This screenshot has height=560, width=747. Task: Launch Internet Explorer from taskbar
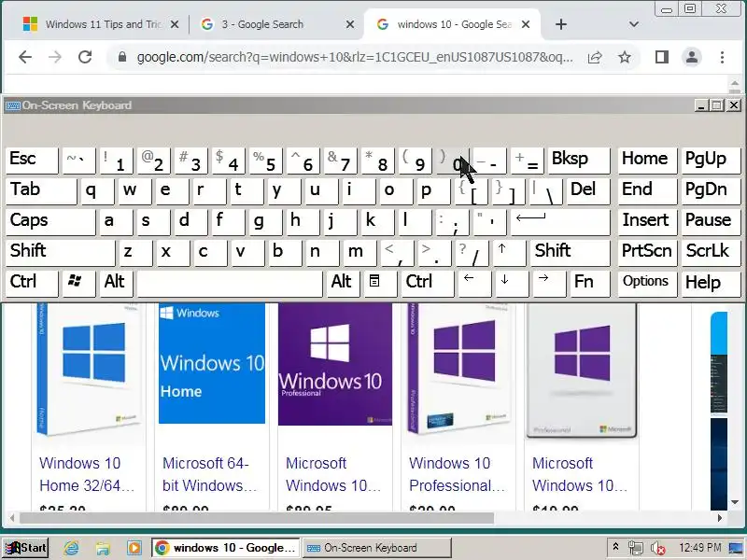point(72,548)
